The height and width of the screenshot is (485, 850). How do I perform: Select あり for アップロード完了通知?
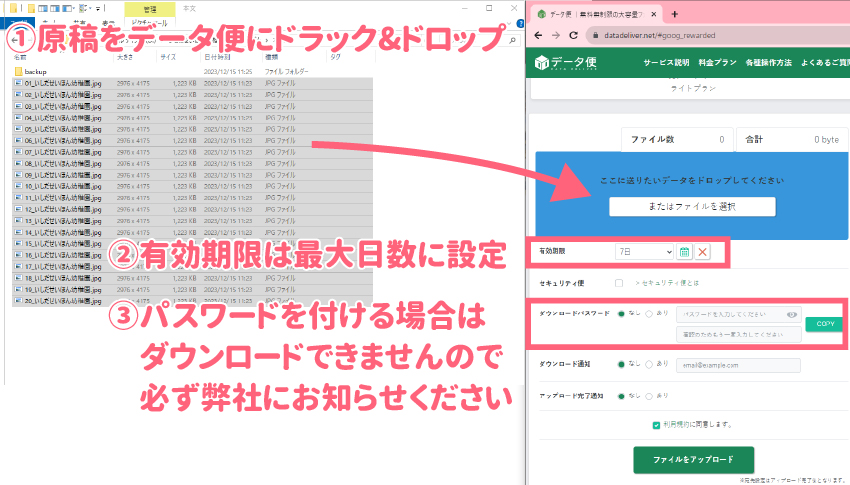[x=649, y=396]
